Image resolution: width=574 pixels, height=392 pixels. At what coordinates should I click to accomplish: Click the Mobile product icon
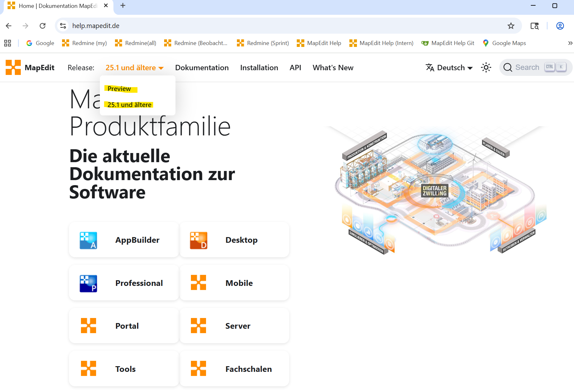pos(198,282)
